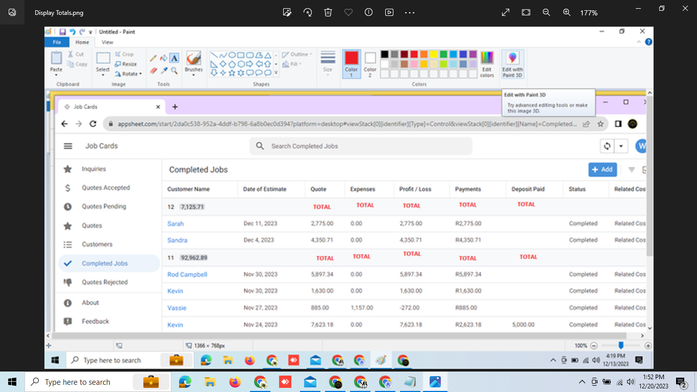The image size is (697, 392).
Task: Zoom in the photo in Photos
Action: coord(567,12)
